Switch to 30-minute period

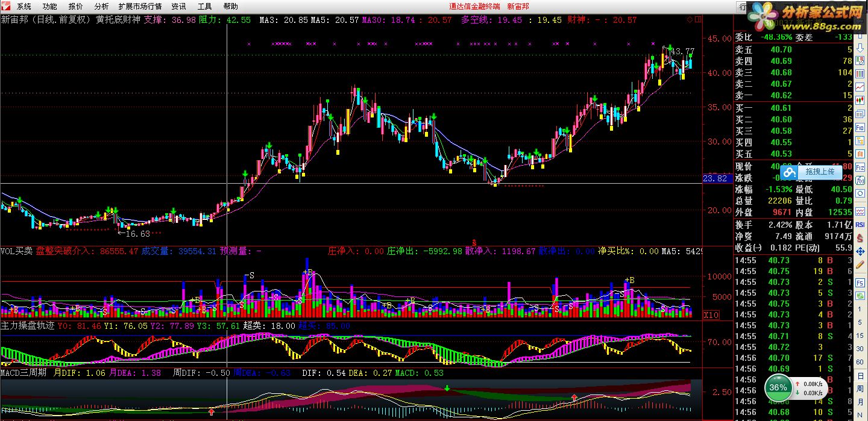coord(860,349)
